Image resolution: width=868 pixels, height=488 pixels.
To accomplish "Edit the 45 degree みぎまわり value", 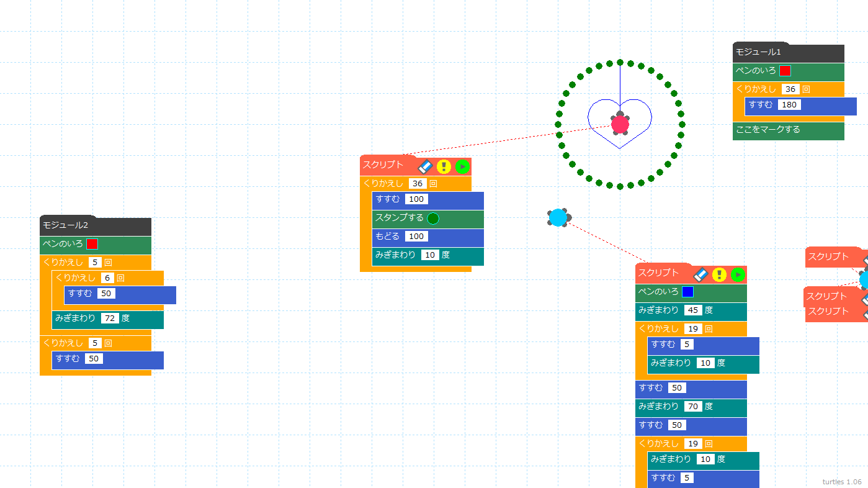I will click(693, 310).
